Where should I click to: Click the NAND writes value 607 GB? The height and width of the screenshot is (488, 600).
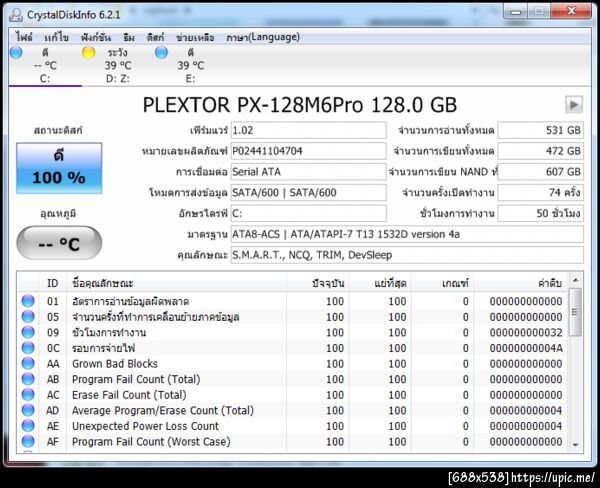[541, 171]
